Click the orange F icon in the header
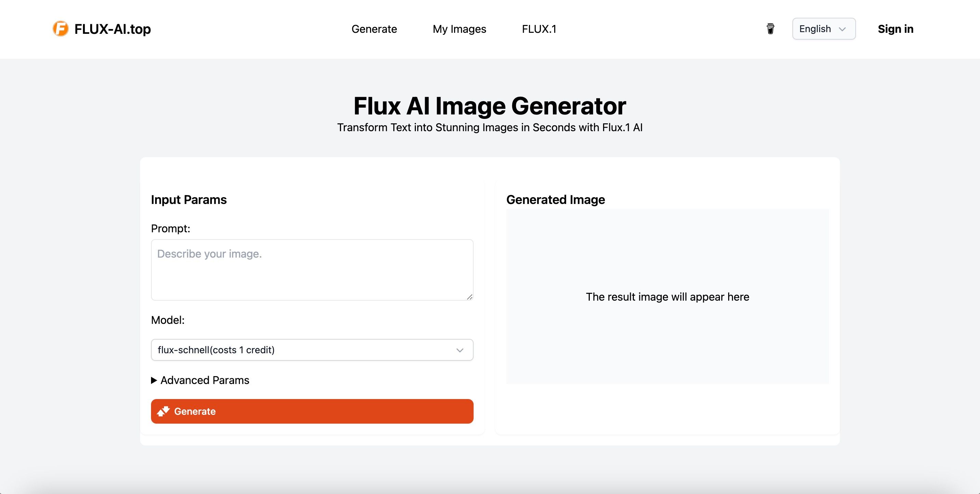Image resolution: width=980 pixels, height=494 pixels. [x=61, y=28]
